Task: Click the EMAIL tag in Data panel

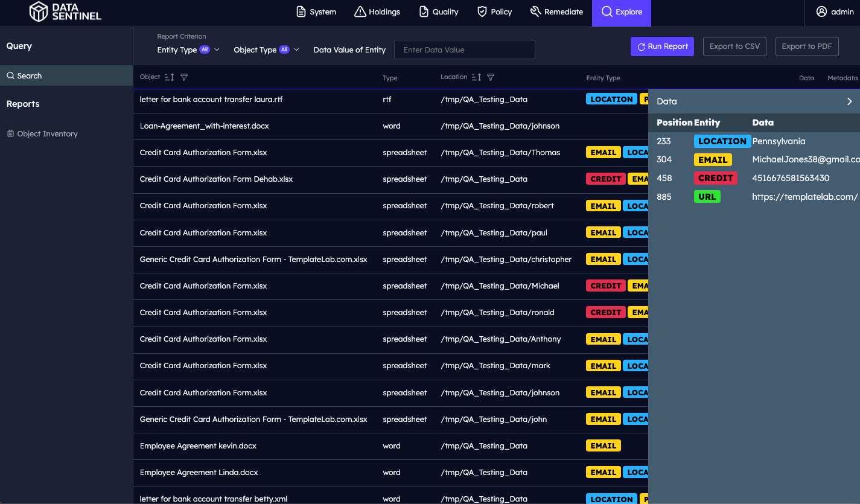Action: (x=713, y=160)
